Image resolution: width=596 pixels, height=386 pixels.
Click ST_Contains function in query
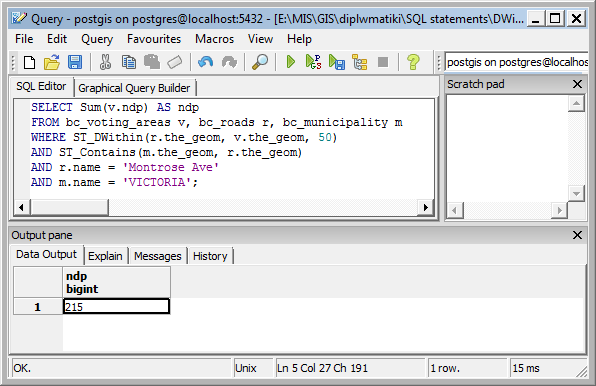(98, 152)
